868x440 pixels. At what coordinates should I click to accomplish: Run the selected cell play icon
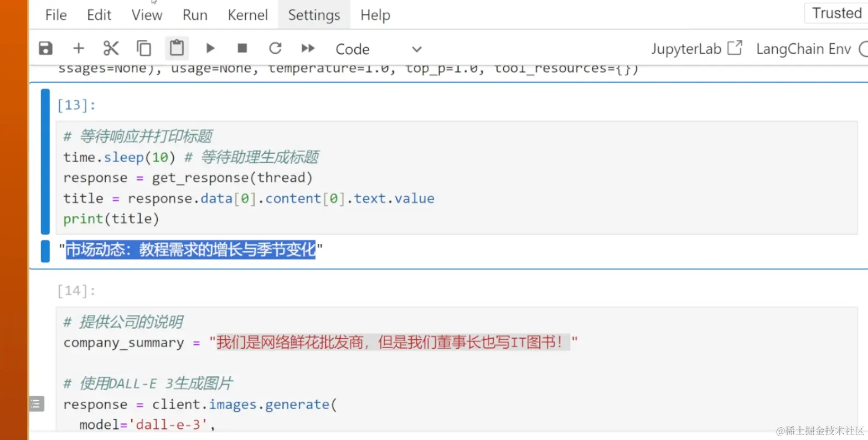pyautogui.click(x=210, y=49)
